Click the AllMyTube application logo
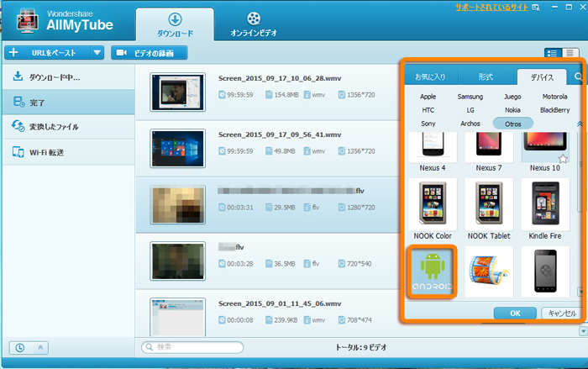Screen dimensions: 588x369 (x=28, y=22)
